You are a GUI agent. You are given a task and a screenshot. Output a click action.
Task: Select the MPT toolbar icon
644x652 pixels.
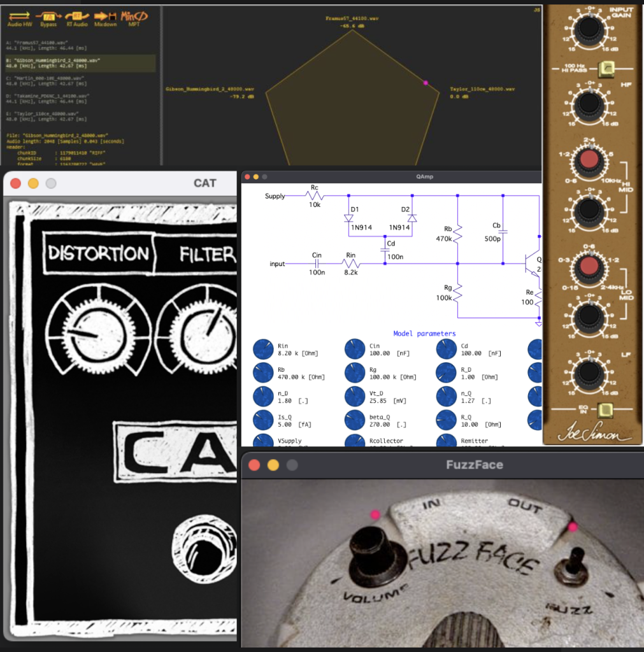[134, 15]
